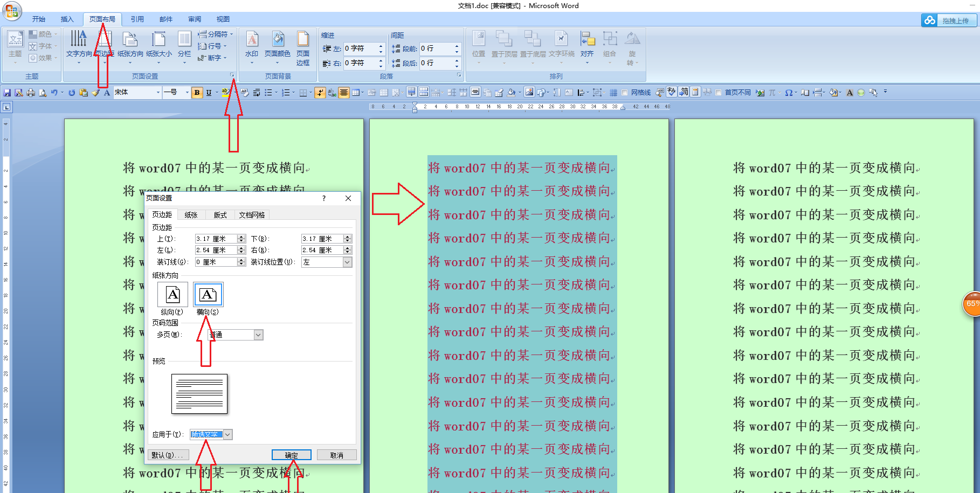This screenshot has height=493, width=980.
Task: Open Paper Orientation (纸张方向) menu
Action: click(130, 47)
